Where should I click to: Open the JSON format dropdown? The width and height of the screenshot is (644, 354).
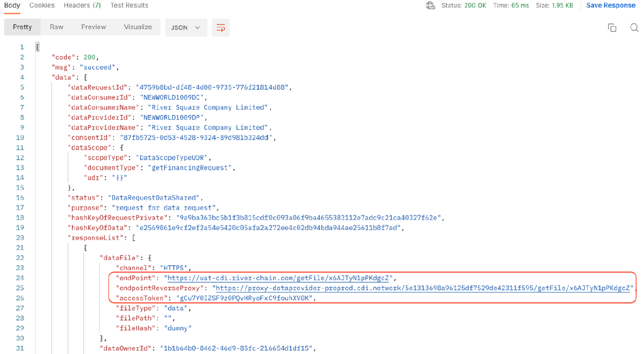click(x=185, y=28)
